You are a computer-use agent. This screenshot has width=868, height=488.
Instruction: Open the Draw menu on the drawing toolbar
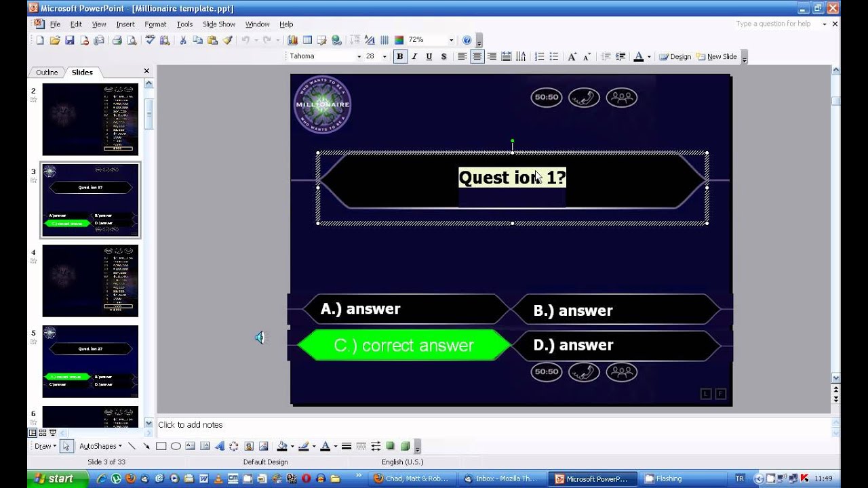(45, 446)
